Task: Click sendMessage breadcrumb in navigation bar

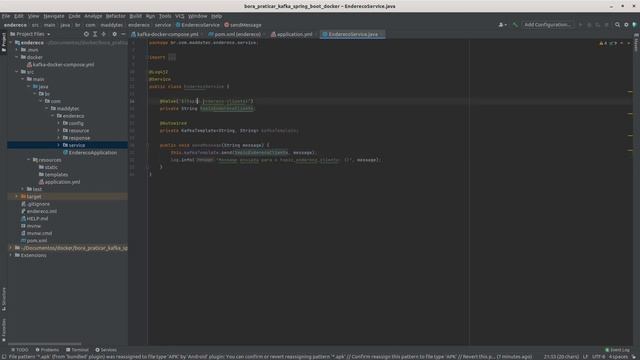Action: coord(242,25)
